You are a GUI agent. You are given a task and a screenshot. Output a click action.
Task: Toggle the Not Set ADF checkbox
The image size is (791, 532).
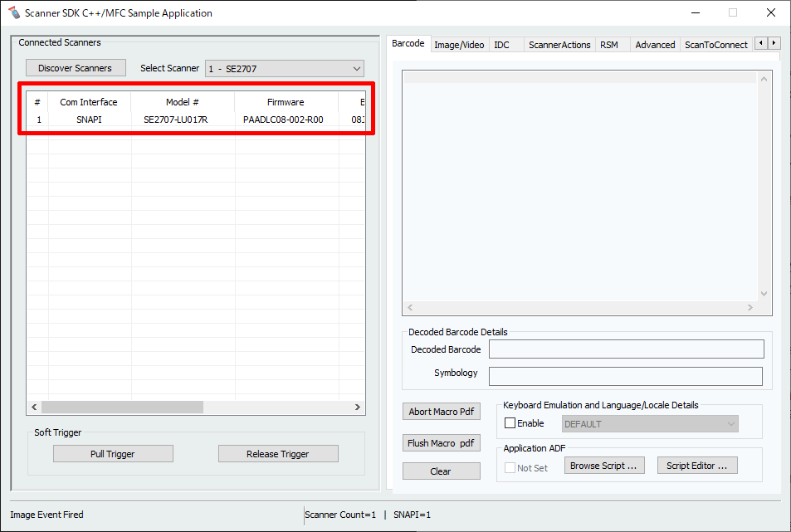[x=510, y=468]
